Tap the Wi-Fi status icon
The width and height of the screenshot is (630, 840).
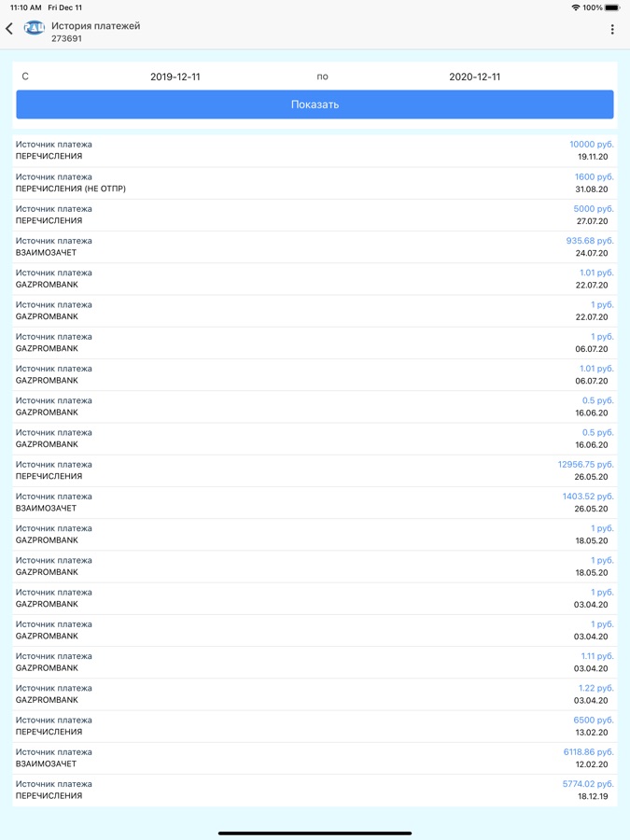pos(575,7)
